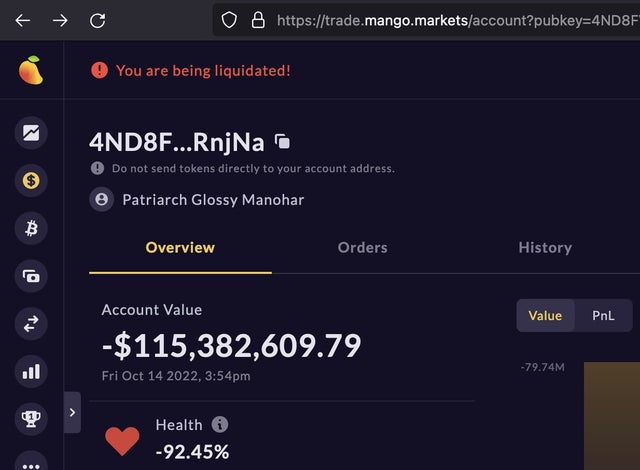The image size is (640, 470).
Task: Switch chart to Value view
Action: coord(545,316)
